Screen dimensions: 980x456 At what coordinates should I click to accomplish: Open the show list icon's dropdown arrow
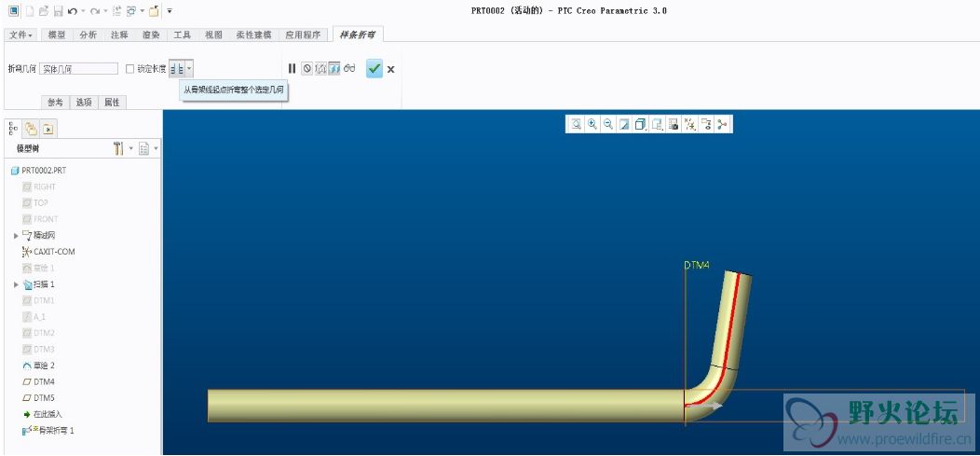pos(156,149)
